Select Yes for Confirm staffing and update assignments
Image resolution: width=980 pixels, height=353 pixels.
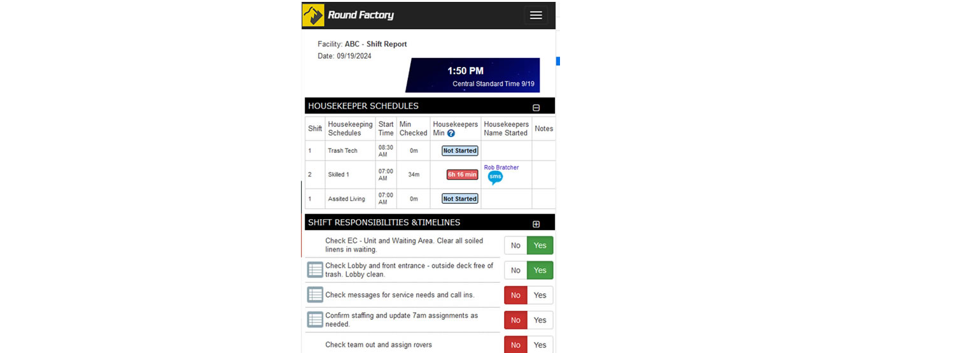click(540, 320)
